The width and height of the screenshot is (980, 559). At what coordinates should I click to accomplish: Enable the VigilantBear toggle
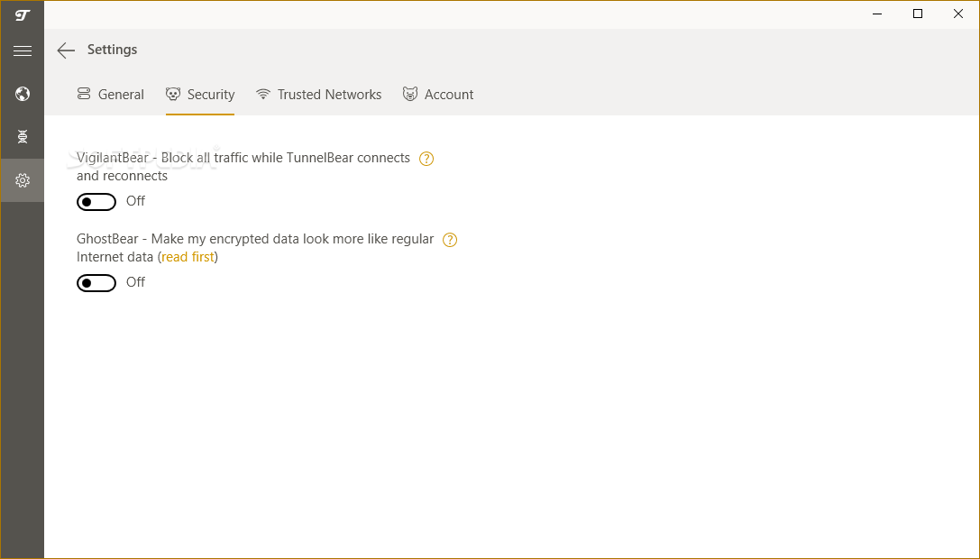[96, 202]
